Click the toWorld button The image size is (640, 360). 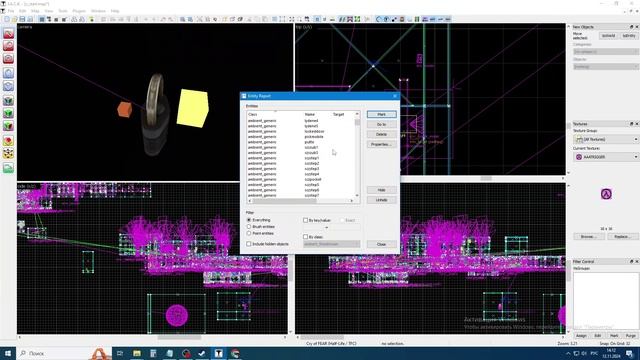[x=608, y=36]
